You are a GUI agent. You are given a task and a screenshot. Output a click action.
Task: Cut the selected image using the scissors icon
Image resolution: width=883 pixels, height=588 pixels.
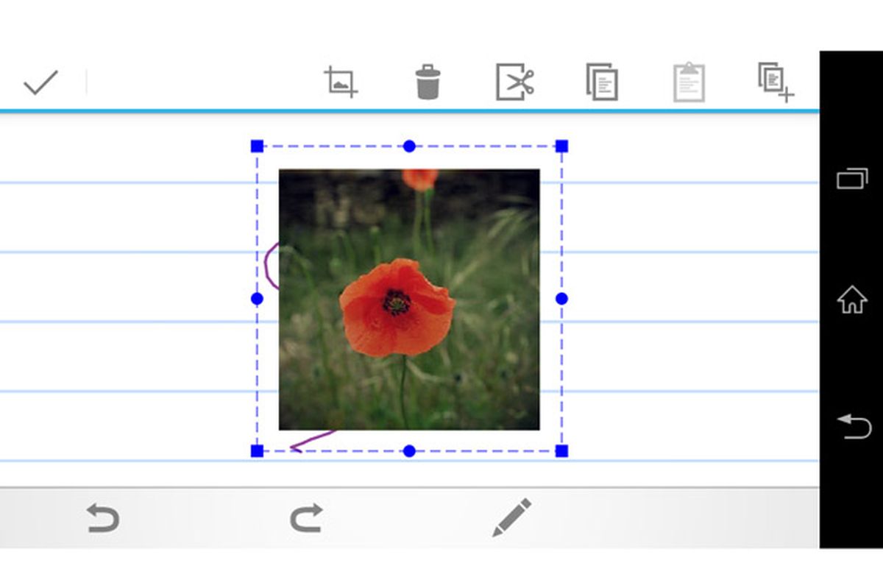coord(514,82)
